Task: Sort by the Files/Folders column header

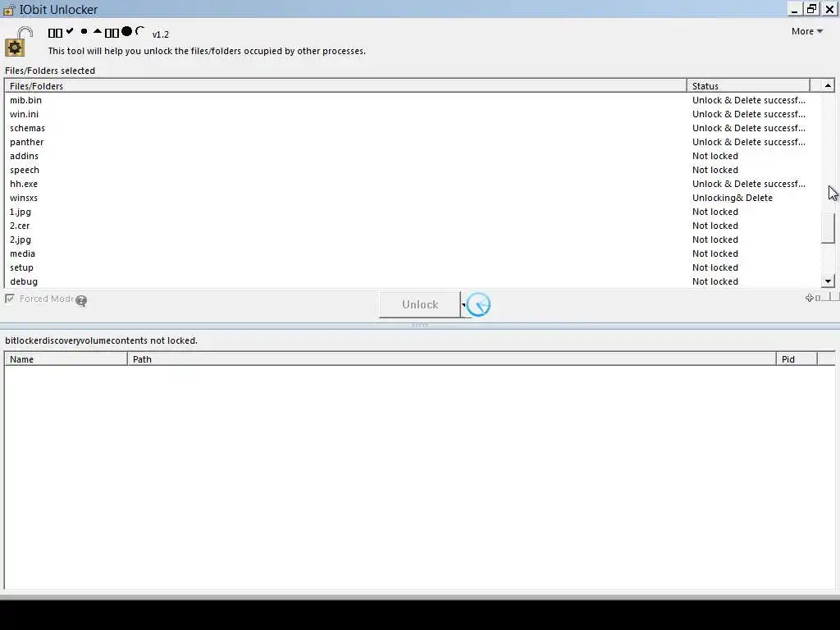Action: pyautogui.click(x=345, y=85)
